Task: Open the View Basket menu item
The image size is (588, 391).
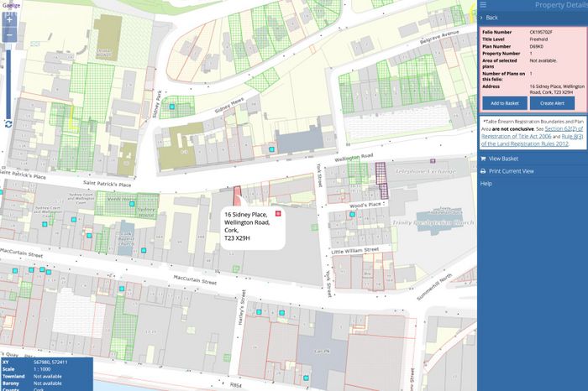Action: click(x=503, y=159)
